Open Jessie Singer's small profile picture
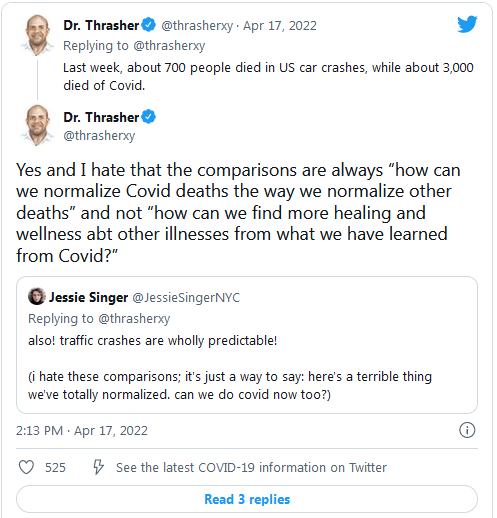 [x=37, y=296]
